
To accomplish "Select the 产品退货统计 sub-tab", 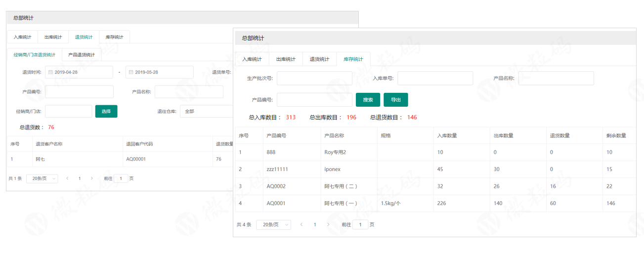I will [82, 55].
